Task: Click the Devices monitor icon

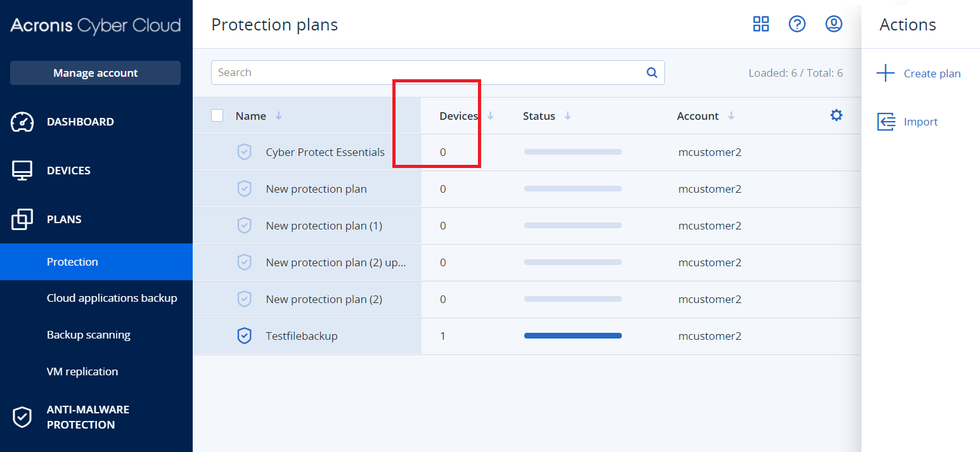Action: (23, 171)
